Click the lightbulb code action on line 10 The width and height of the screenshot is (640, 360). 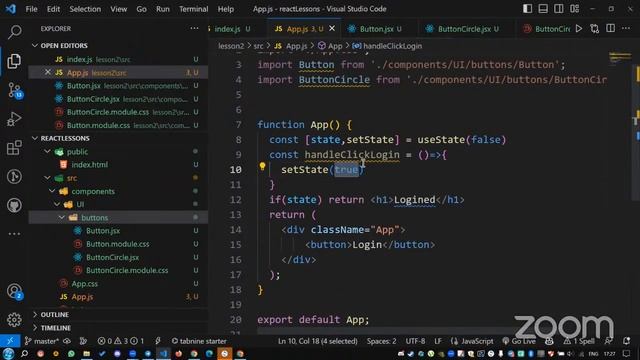pyautogui.click(x=262, y=166)
